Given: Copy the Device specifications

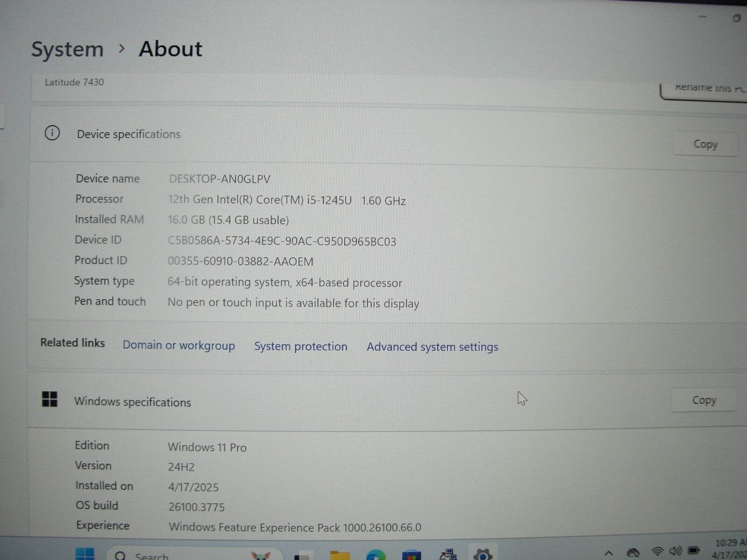Looking at the screenshot, I should click(x=705, y=144).
